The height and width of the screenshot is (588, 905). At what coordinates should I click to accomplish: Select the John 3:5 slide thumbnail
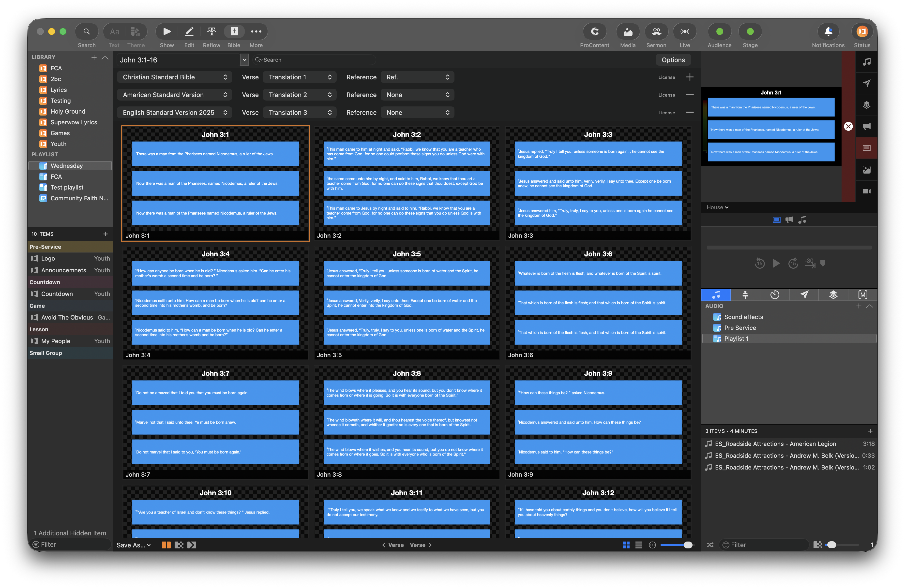pos(407,303)
